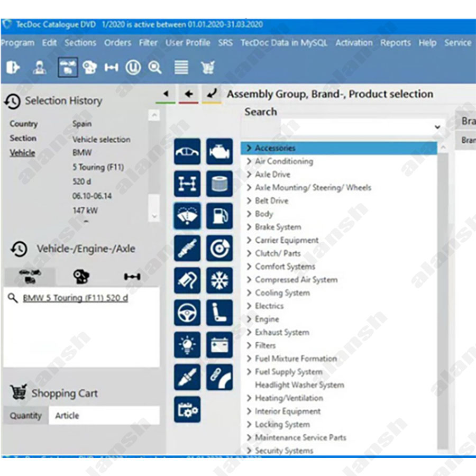The width and height of the screenshot is (476, 476).
Task: Select the brake disc group icon
Action: pyautogui.click(x=219, y=249)
